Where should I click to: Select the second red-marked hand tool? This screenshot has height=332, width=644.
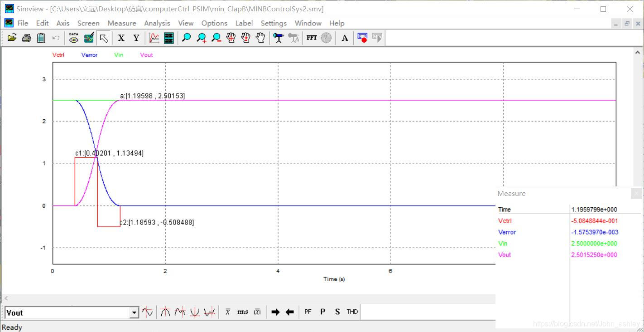[246, 38]
